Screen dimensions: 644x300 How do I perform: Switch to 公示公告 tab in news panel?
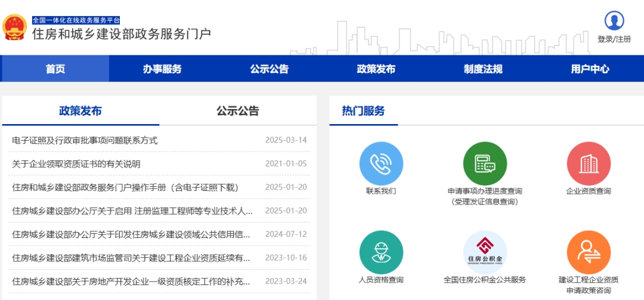[238, 111]
